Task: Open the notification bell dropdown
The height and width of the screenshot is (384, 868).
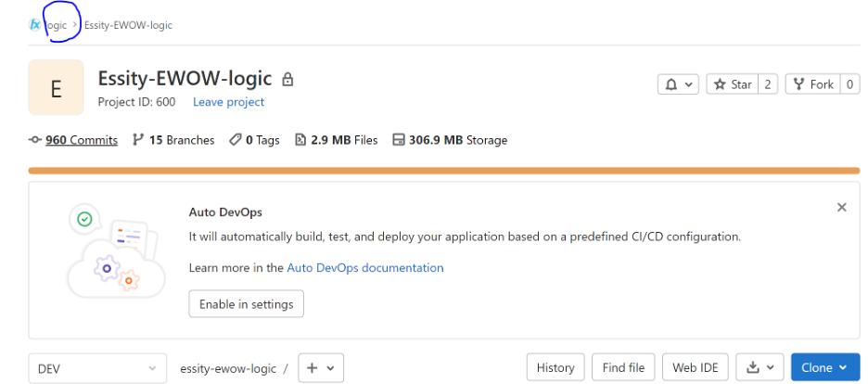Action: pos(678,84)
